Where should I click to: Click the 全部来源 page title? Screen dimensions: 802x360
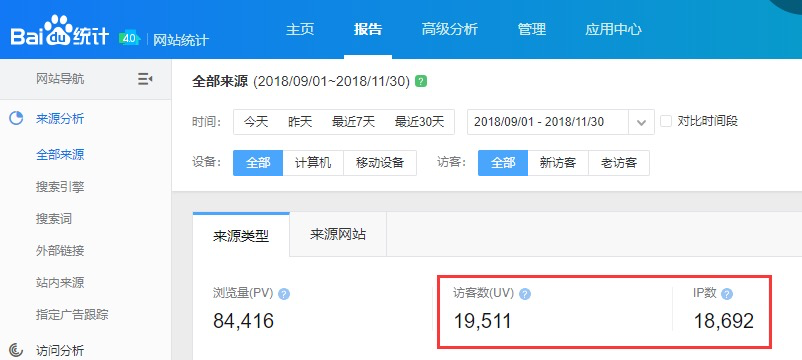coord(220,81)
